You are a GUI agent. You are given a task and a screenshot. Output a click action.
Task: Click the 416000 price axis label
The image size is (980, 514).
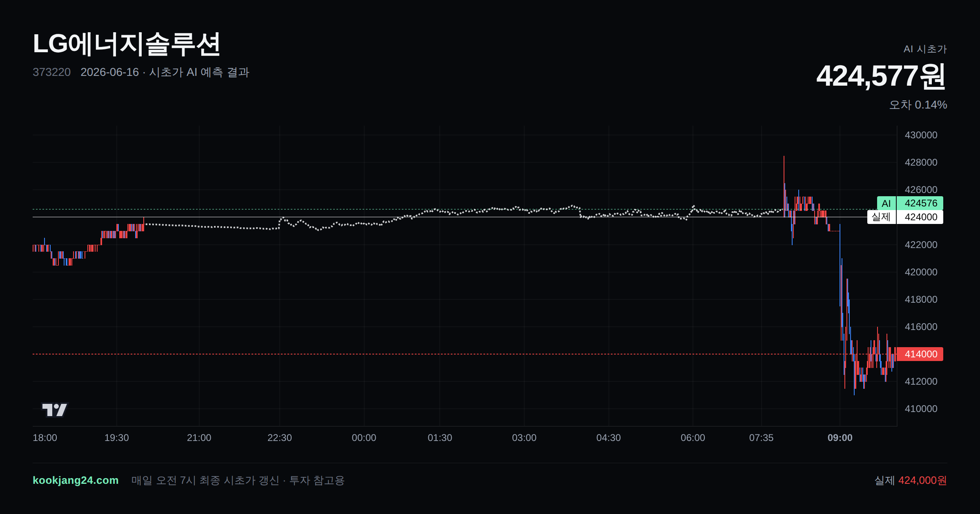click(x=921, y=327)
